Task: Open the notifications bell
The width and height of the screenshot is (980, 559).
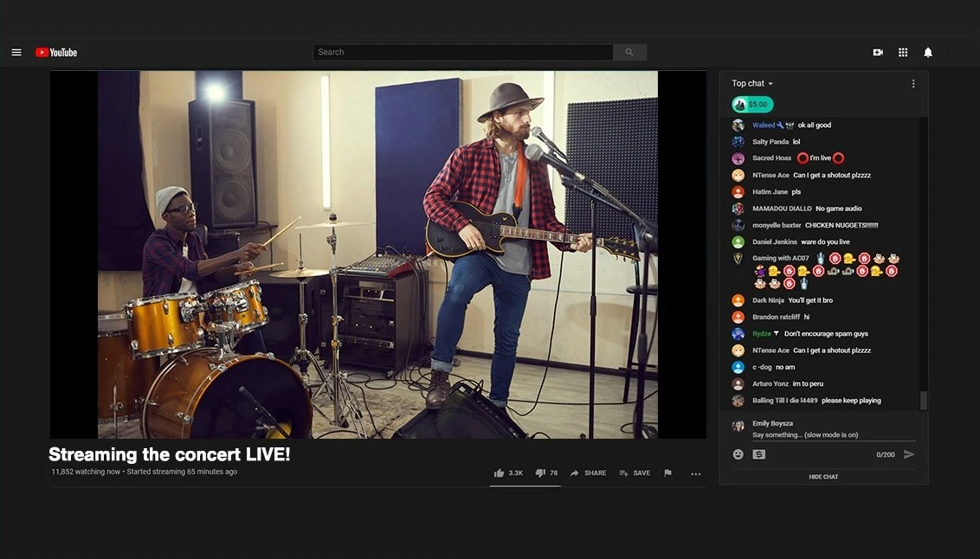Action: tap(928, 53)
